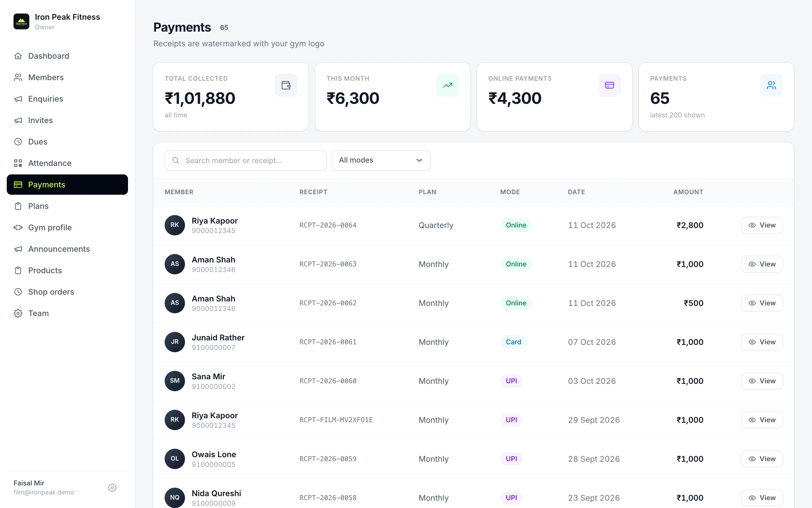This screenshot has width=812, height=508.
Task: Open the All modes dropdown
Action: (381, 160)
